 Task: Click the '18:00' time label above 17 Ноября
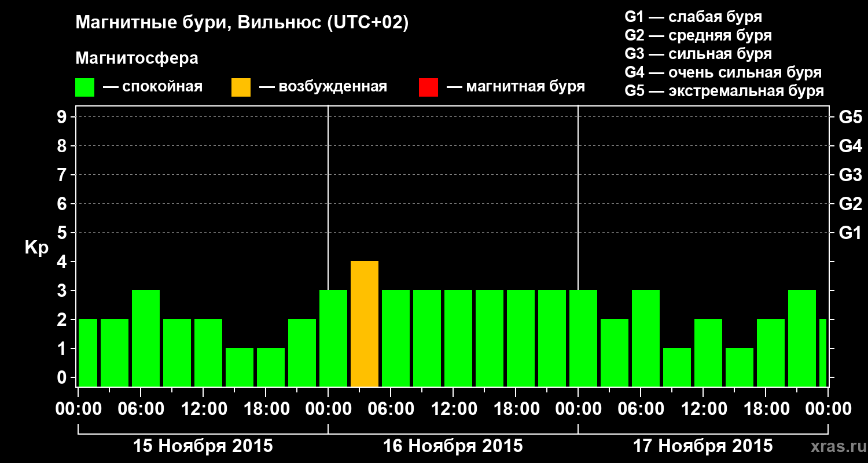tap(766, 409)
